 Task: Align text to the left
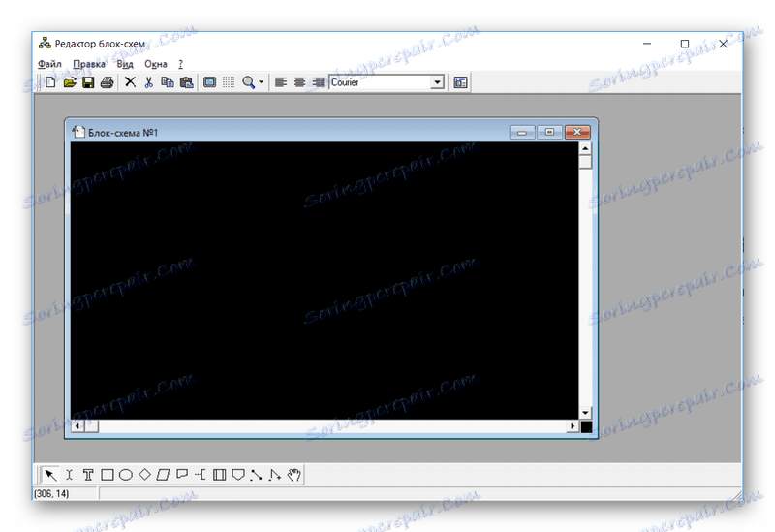click(281, 82)
